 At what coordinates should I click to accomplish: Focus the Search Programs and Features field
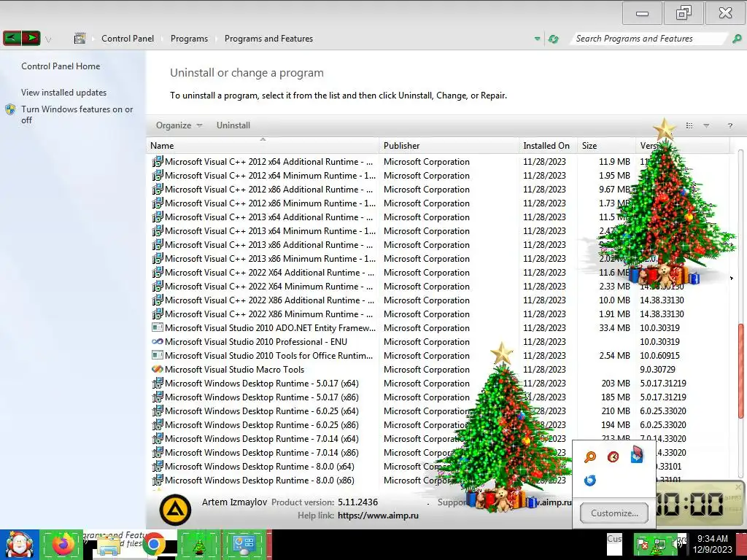point(648,39)
